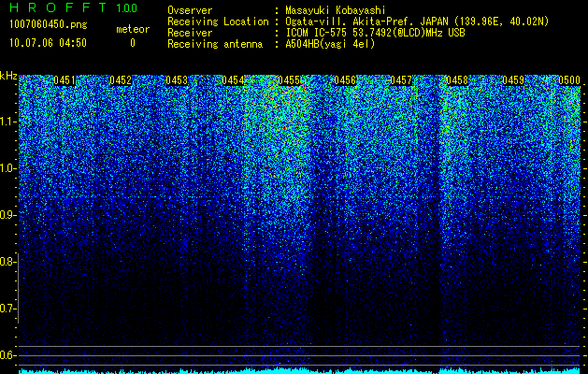Click the 0451 time marker
Viewport: 588px width, 374px height.
coord(65,80)
